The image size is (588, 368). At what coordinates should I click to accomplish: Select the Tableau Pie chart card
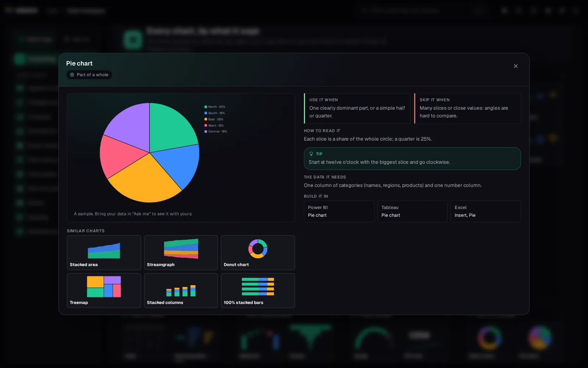tap(412, 211)
